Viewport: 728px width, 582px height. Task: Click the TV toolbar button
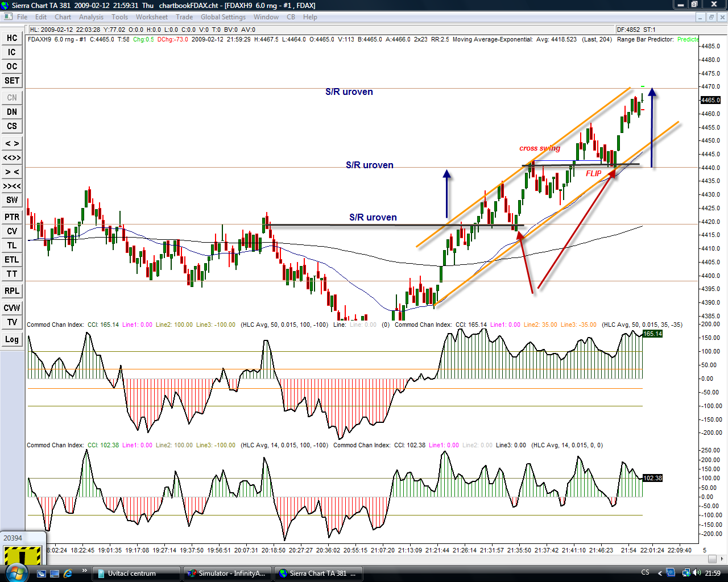click(x=12, y=322)
